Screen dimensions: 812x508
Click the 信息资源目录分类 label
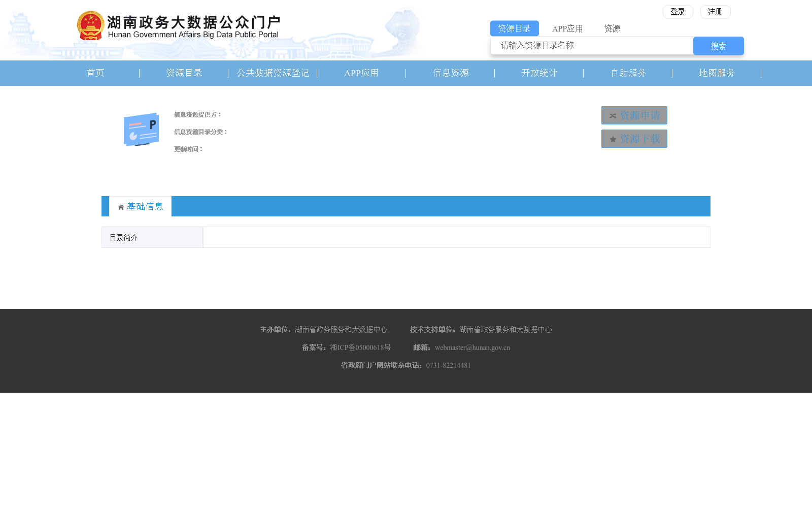tap(201, 132)
